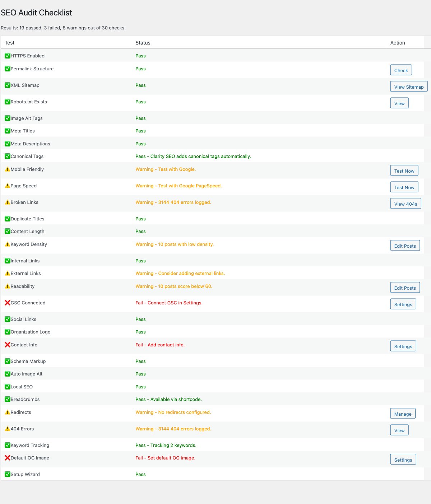The height and width of the screenshot is (504, 431).
Task: Click the red X icon beside GSC Connected
Action: (8, 303)
